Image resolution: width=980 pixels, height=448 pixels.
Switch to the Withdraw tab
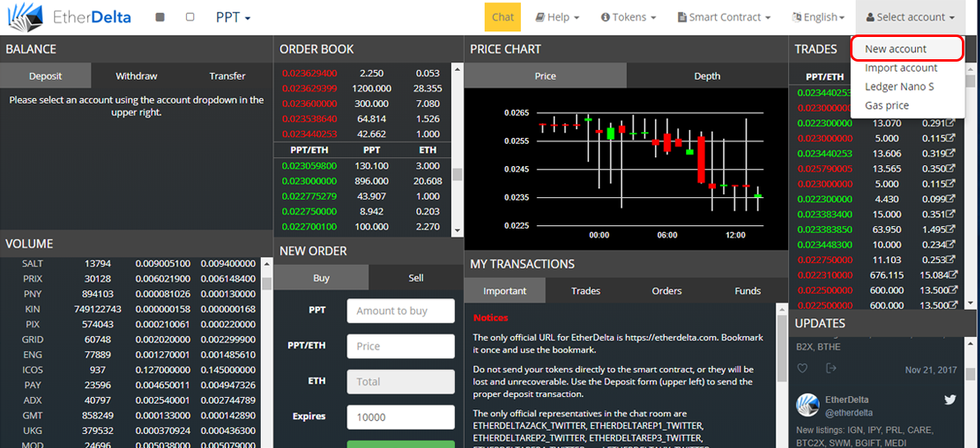tap(137, 76)
